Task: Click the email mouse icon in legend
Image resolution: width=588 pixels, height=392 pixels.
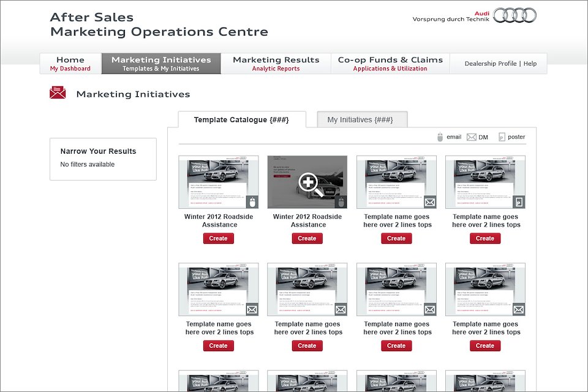Action: (x=440, y=137)
